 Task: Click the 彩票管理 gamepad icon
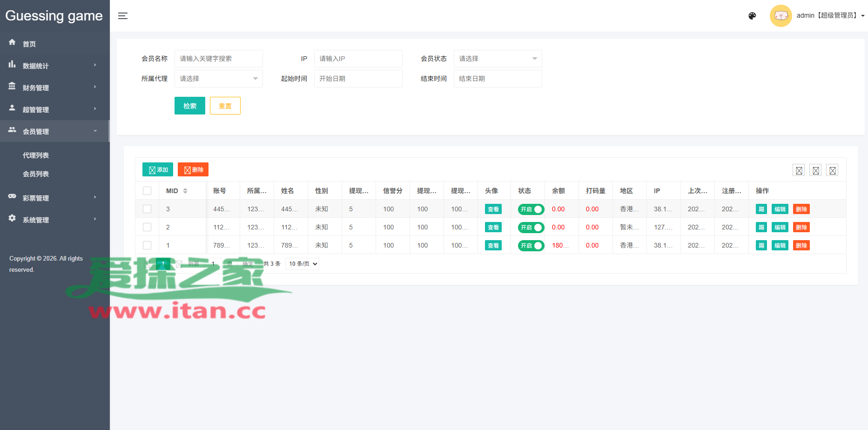[12, 196]
